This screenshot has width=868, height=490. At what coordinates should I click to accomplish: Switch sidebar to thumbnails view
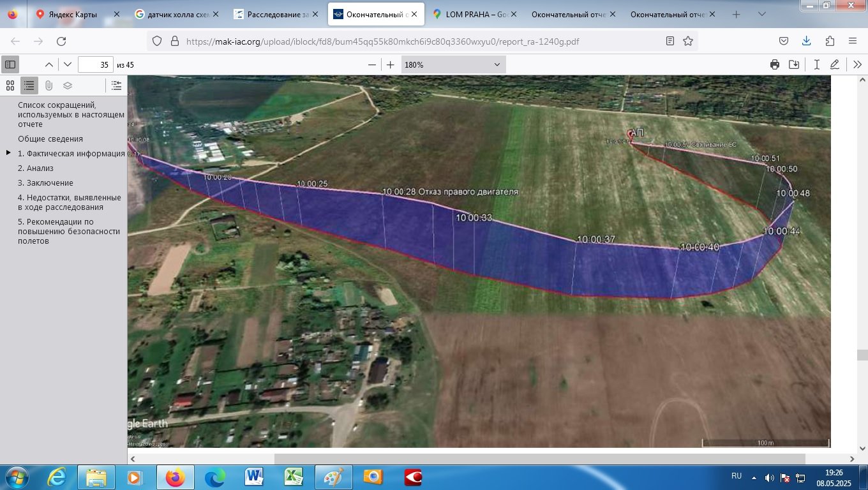(10, 85)
